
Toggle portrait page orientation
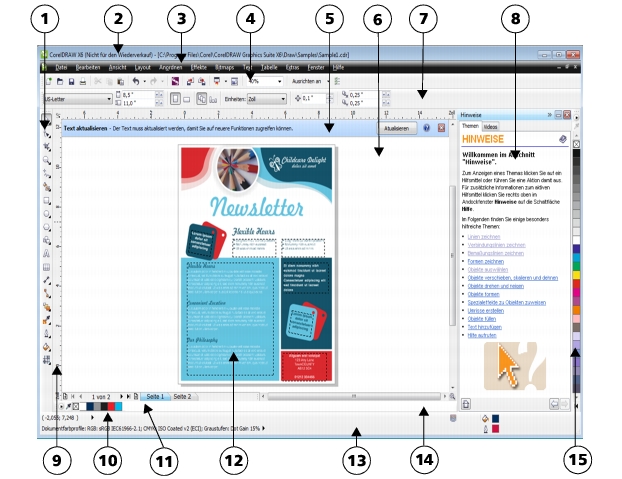177,99
